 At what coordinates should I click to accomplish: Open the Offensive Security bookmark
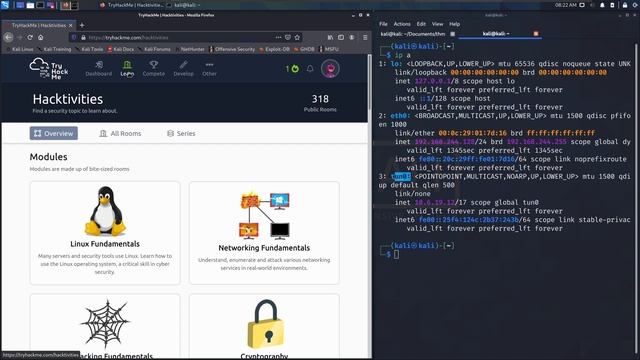232,49
